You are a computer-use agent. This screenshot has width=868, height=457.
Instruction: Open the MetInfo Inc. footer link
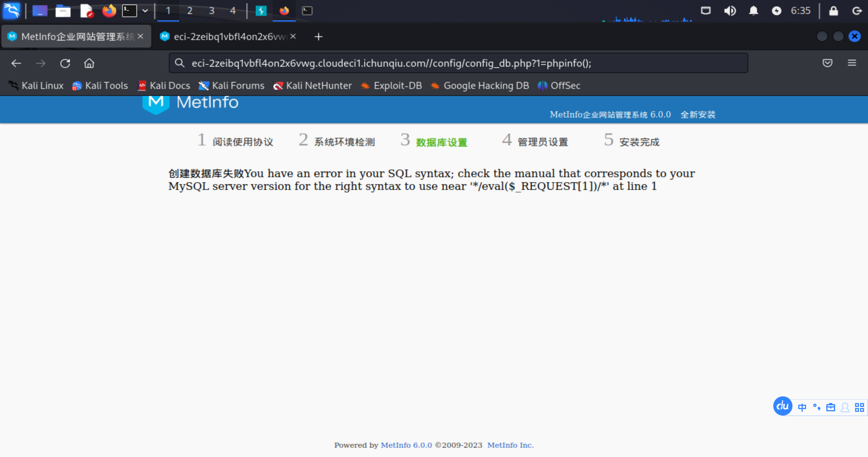pyautogui.click(x=510, y=445)
